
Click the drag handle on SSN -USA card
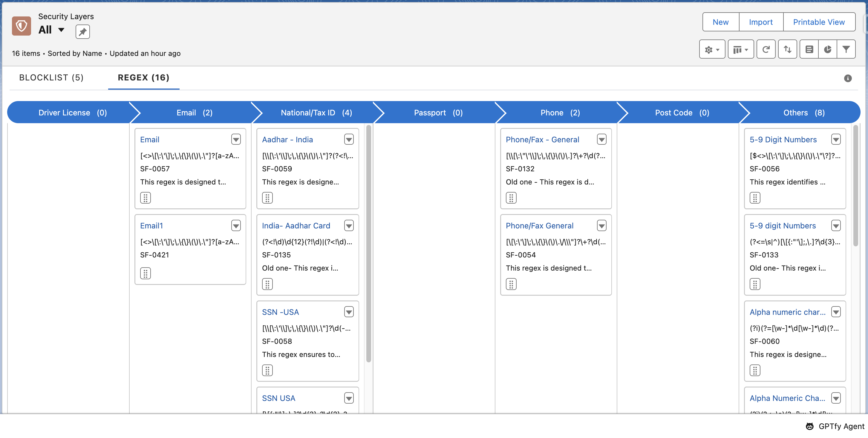coord(267,370)
